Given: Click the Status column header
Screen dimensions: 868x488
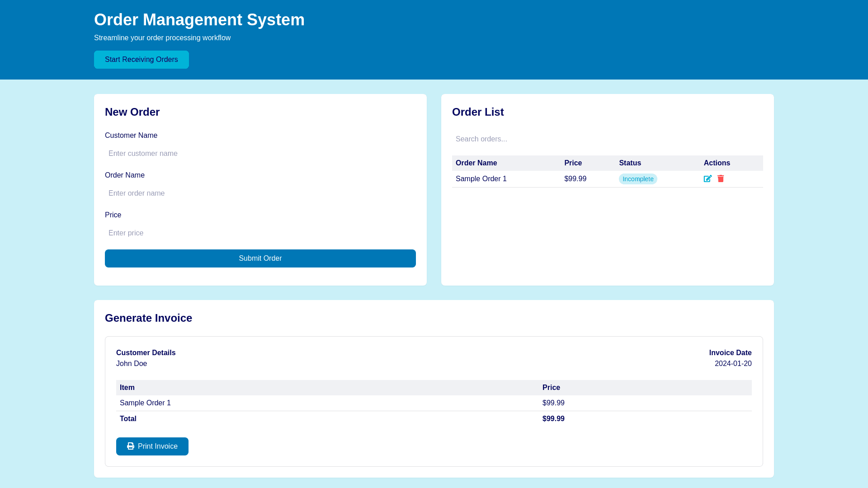Looking at the screenshot, I should (x=630, y=163).
